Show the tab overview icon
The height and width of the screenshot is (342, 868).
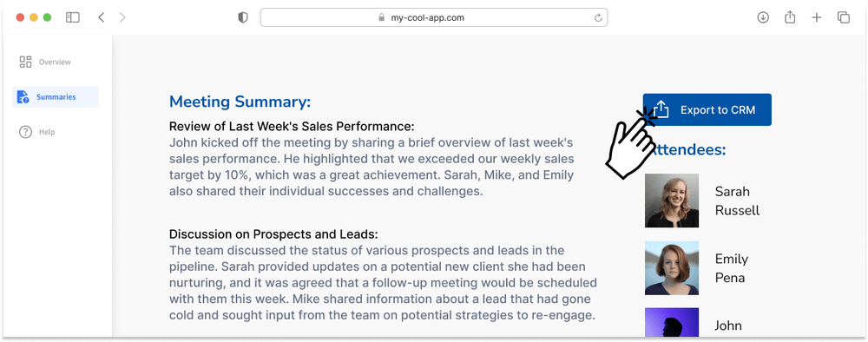(x=844, y=17)
